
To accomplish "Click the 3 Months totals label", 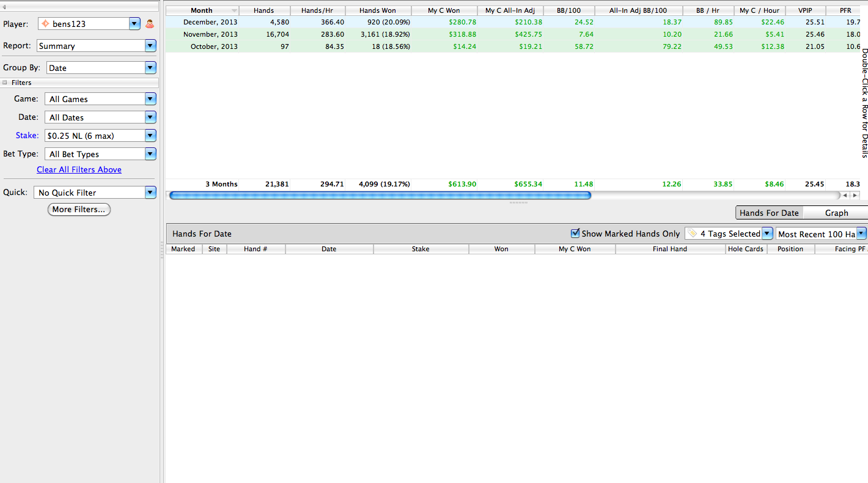I will (221, 184).
